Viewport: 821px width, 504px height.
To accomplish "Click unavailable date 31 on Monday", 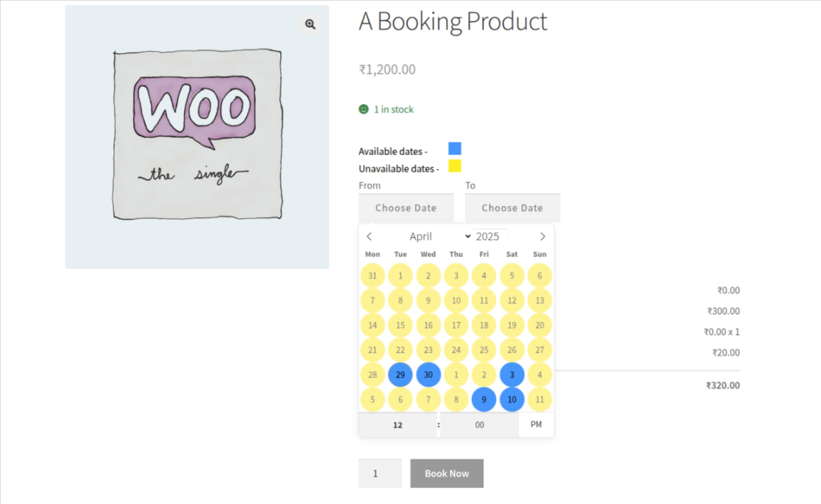I will tap(372, 276).
